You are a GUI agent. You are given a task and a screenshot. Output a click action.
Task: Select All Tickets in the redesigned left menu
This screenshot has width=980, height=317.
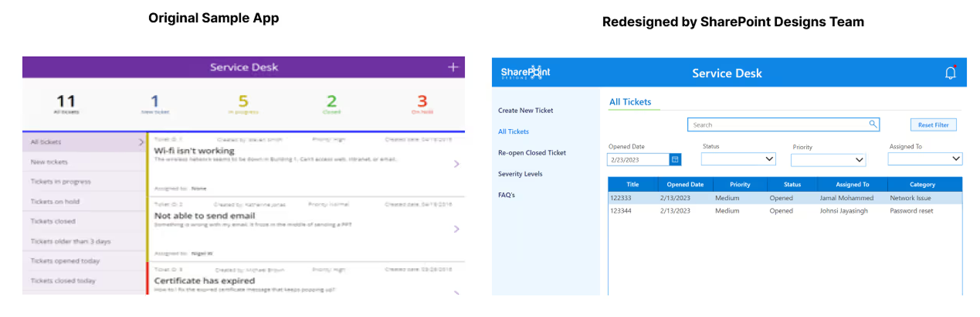click(514, 131)
